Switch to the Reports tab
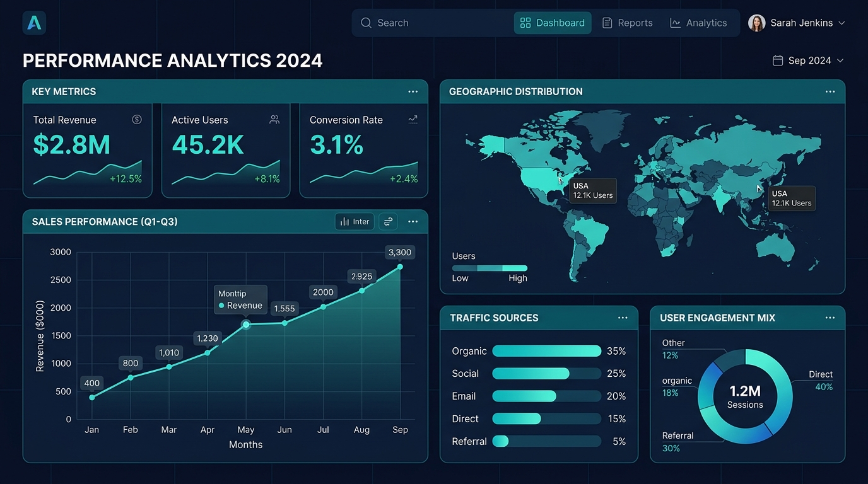This screenshot has height=484, width=868. pyautogui.click(x=628, y=23)
